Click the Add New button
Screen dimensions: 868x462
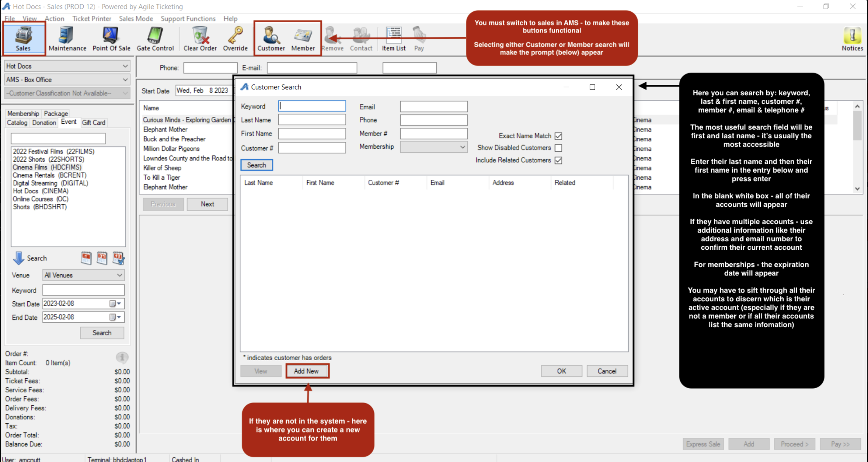click(x=307, y=371)
